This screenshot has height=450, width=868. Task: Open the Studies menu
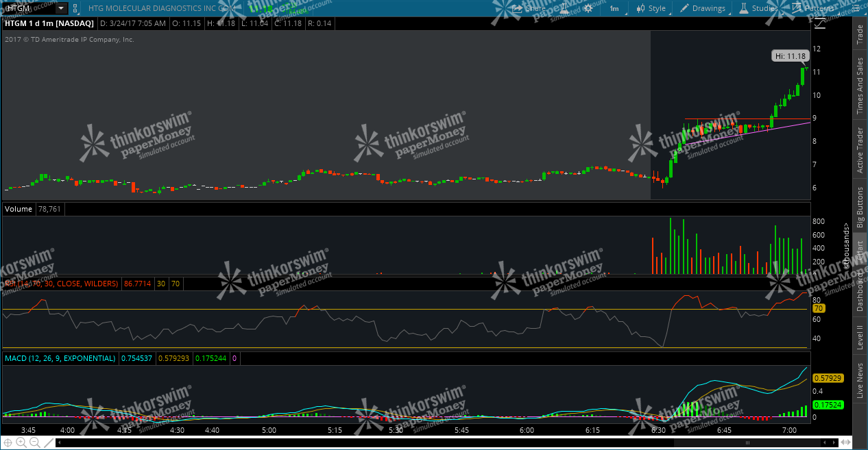759,8
